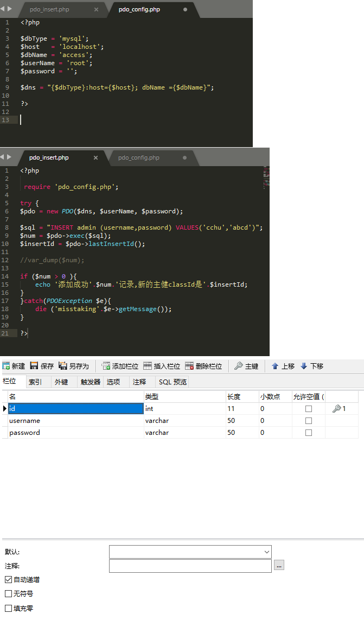
Task: Enable the 填充零 zerofill checkbox
Action: pos(8,609)
